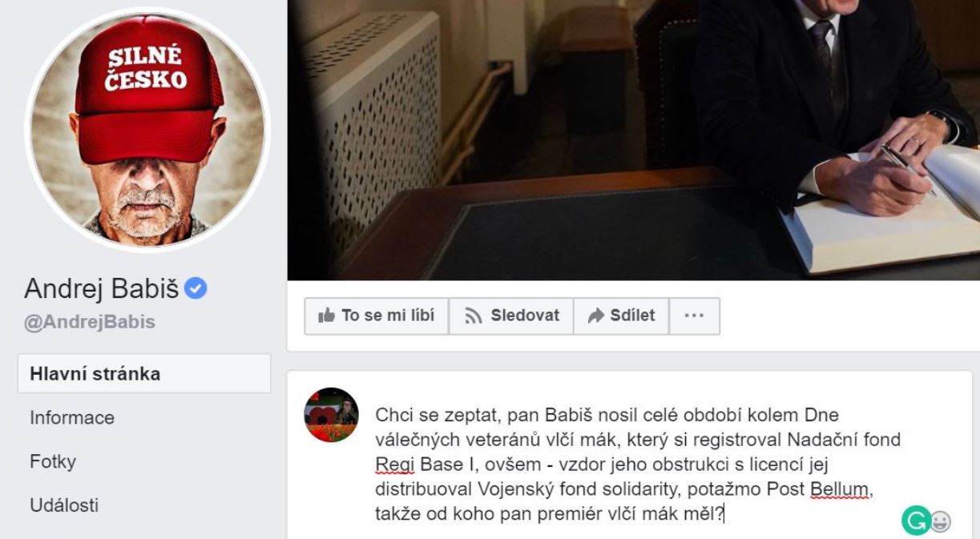Open the Události section

click(64, 505)
